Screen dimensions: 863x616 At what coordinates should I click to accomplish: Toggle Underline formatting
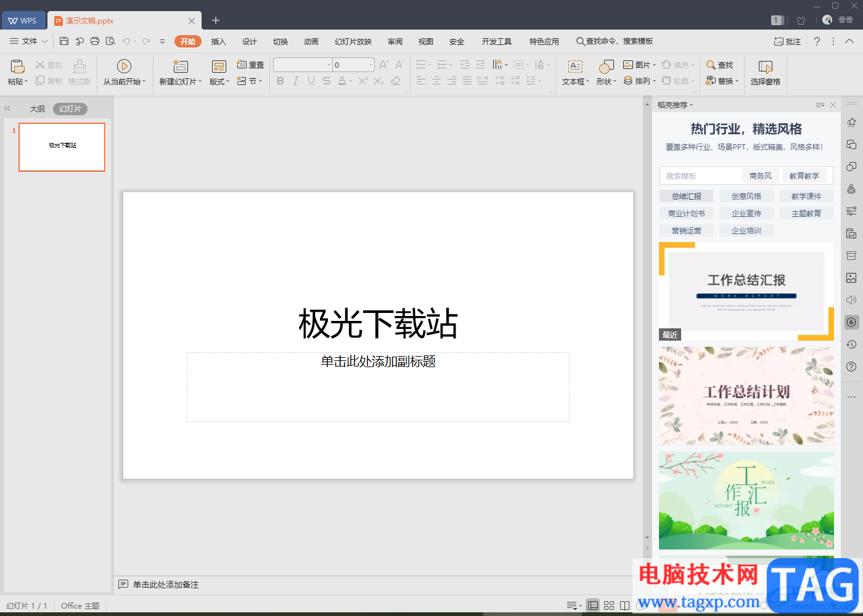point(311,81)
